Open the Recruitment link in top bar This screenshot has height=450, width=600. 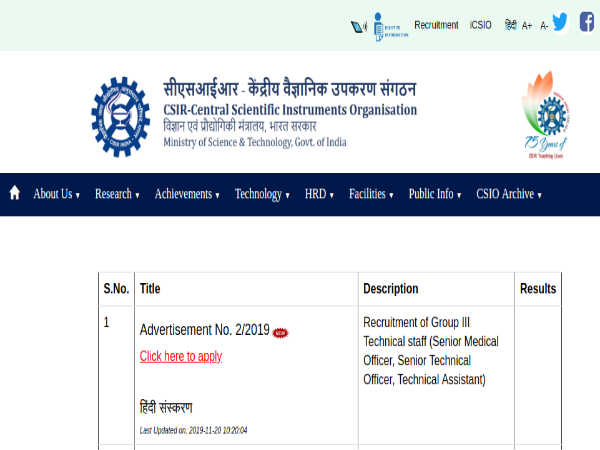pyautogui.click(x=436, y=26)
